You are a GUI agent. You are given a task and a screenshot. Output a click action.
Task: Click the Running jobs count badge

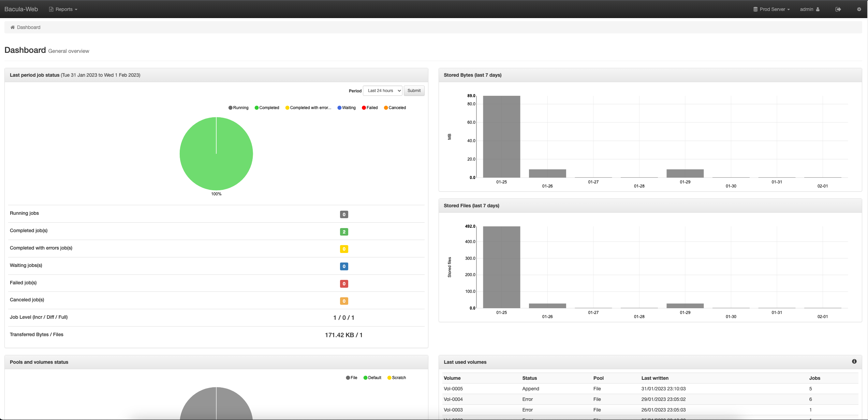(344, 214)
